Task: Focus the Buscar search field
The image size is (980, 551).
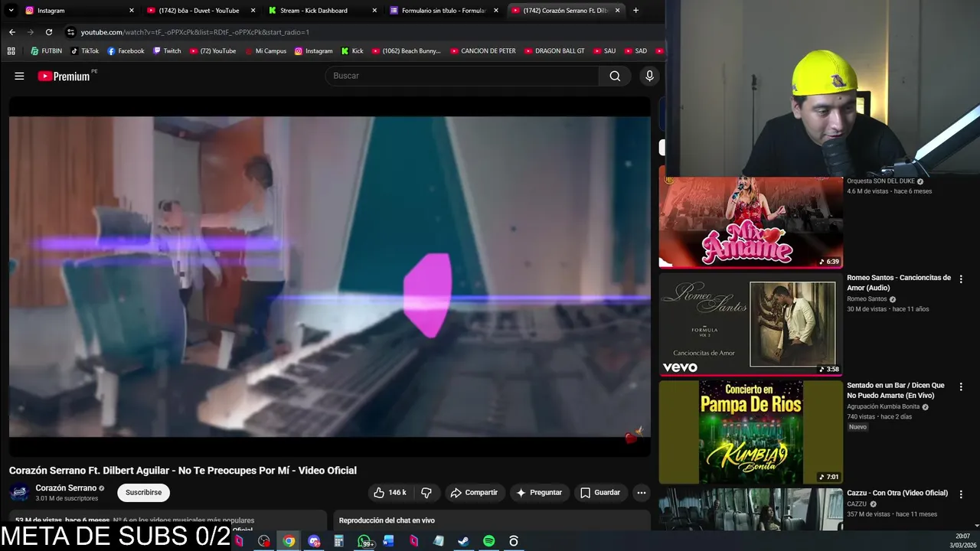Action: coord(462,76)
